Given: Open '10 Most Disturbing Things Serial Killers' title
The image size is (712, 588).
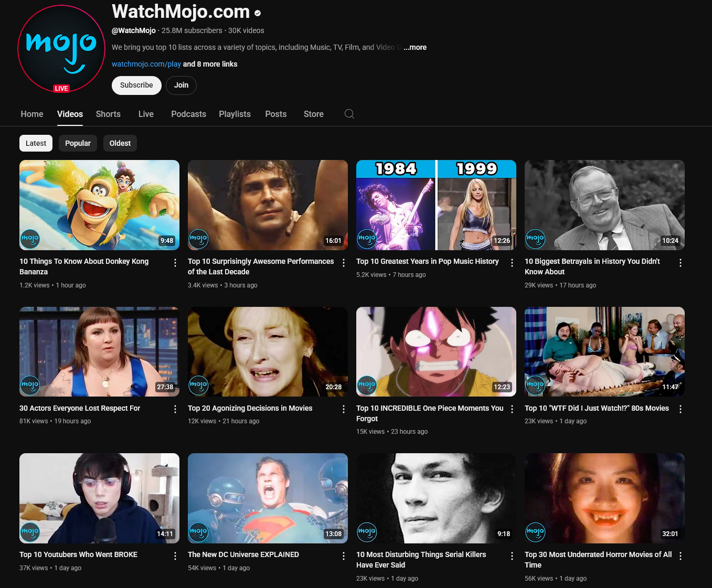Looking at the screenshot, I should pyautogui.click(x=421, y=560).
